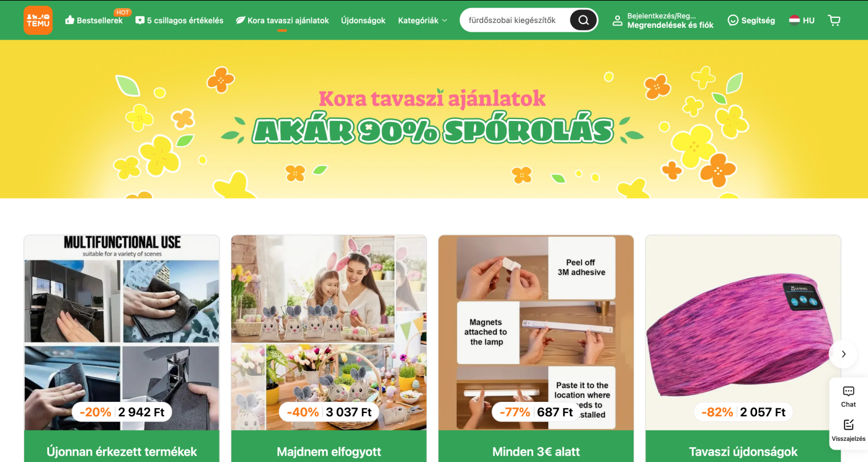Open the Újdonságok menu item
Viewport: 868px width, 462px height.
(x=363, y=20)
